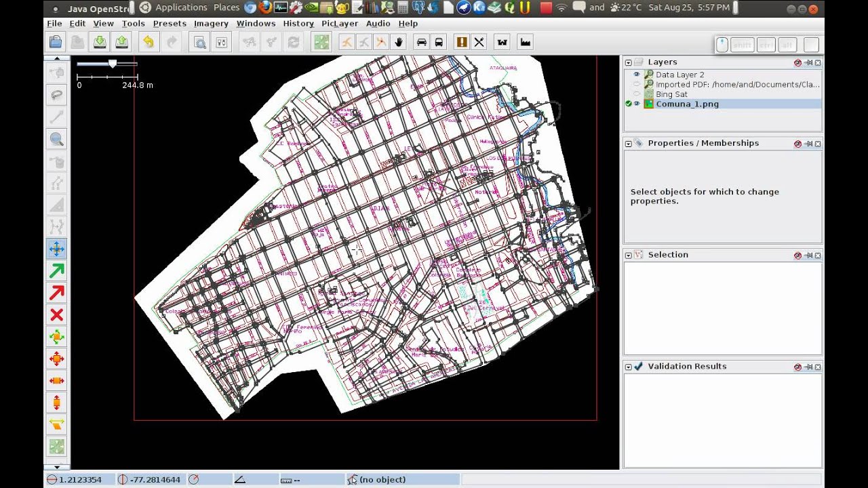The image size is (868, 488).
Task: Undock the Layers panel with pin icon
Action: [x=808, y=62]
